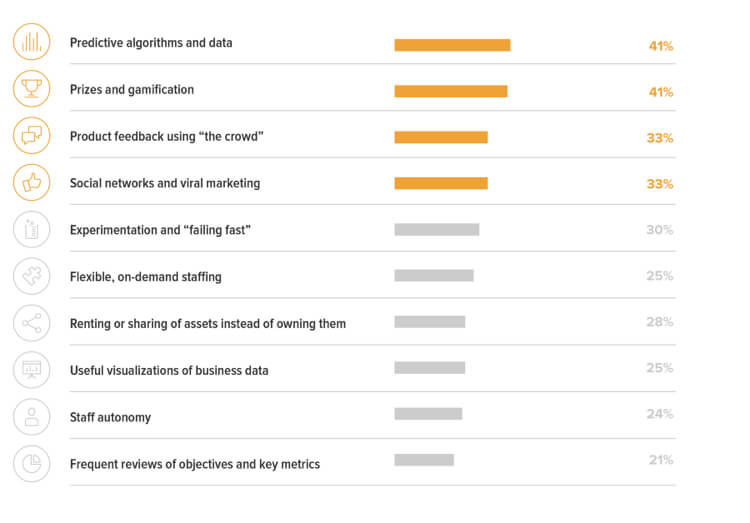Select the trophy icon beside Prizes and gamification

point(32,90)
